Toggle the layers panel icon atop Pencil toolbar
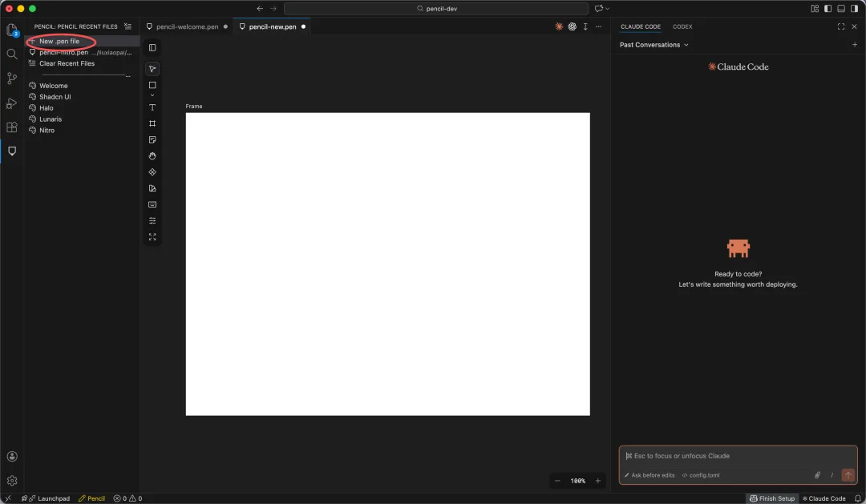This screenshot has width=866, height=504. pos(152,47)
